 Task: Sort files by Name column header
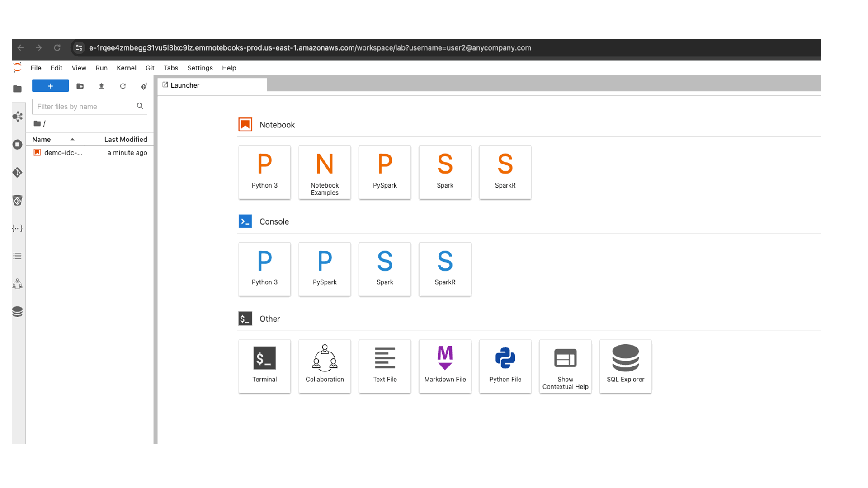point(42,139)
